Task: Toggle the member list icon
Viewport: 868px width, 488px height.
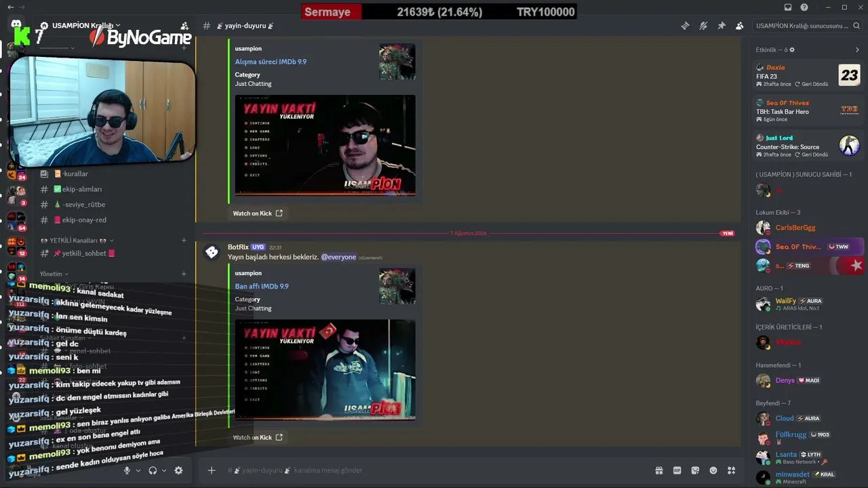Action: 739,26
